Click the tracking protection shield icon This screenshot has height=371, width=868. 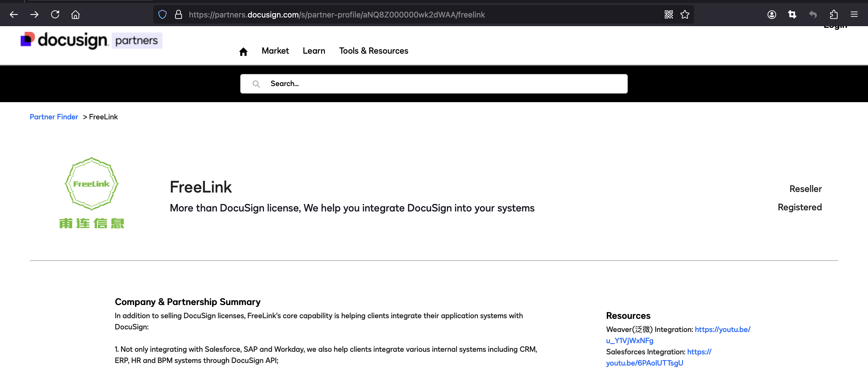click(x=162, y=14)
